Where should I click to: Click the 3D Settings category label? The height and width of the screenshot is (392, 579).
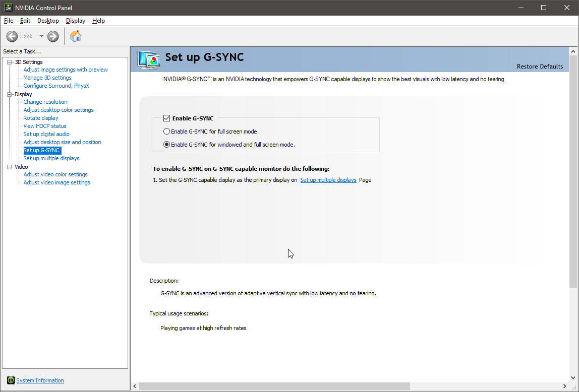28,62
